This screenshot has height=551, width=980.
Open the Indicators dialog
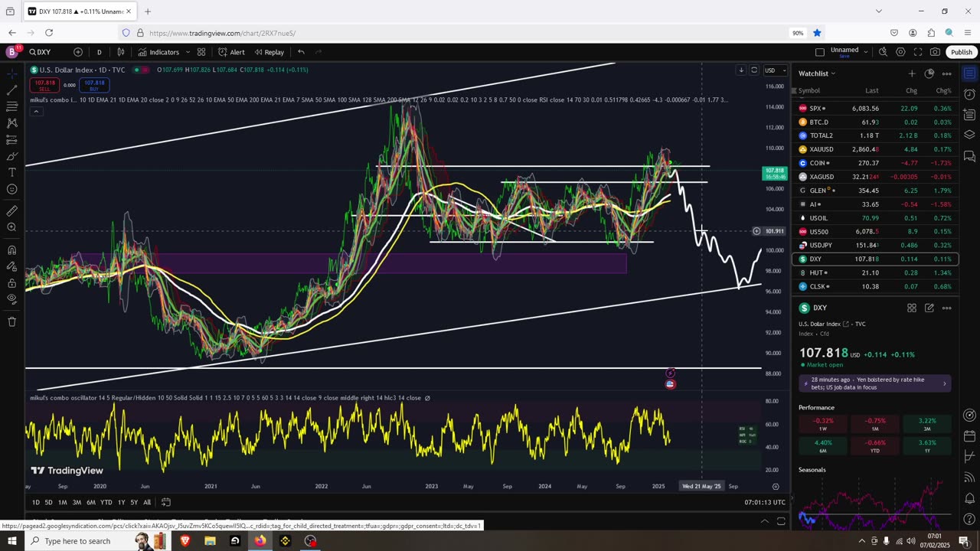click(158, 52)
